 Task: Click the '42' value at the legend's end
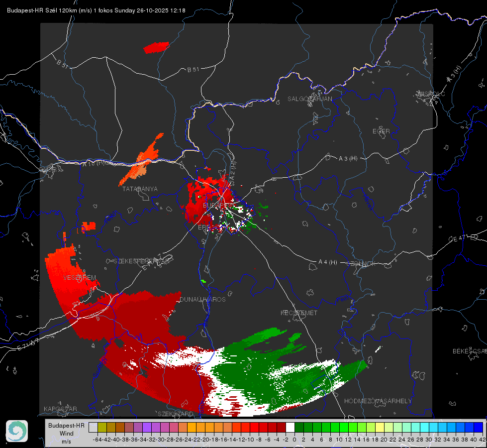pos(483,440)
